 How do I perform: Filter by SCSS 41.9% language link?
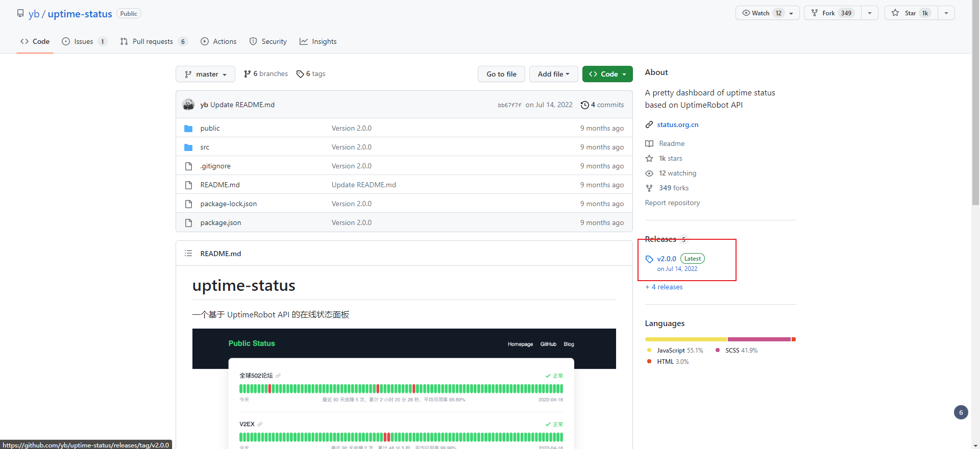point(736,350)
